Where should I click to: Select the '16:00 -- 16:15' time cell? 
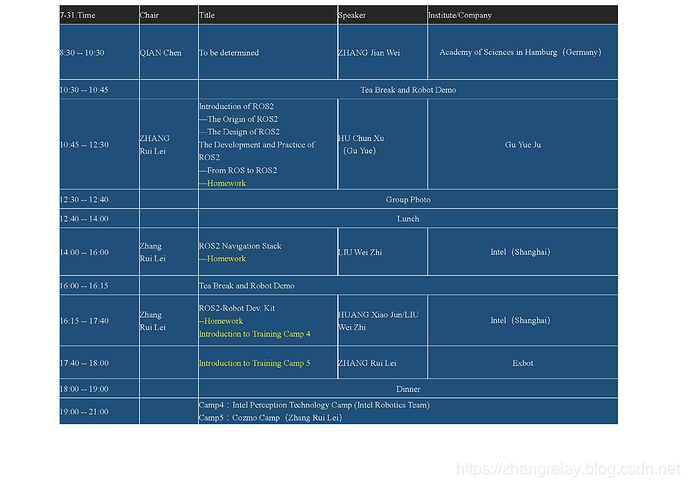tap(99, 286)
